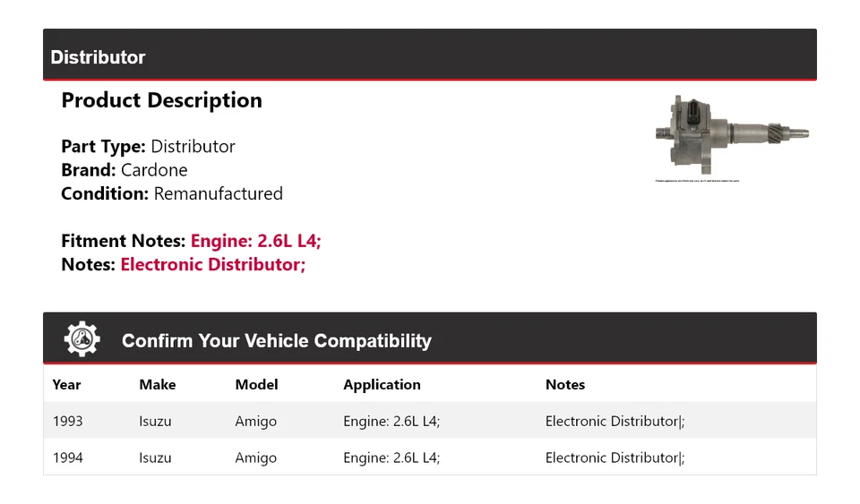Click Amigo in the 1994 row
860x504 pixels.
255,458
